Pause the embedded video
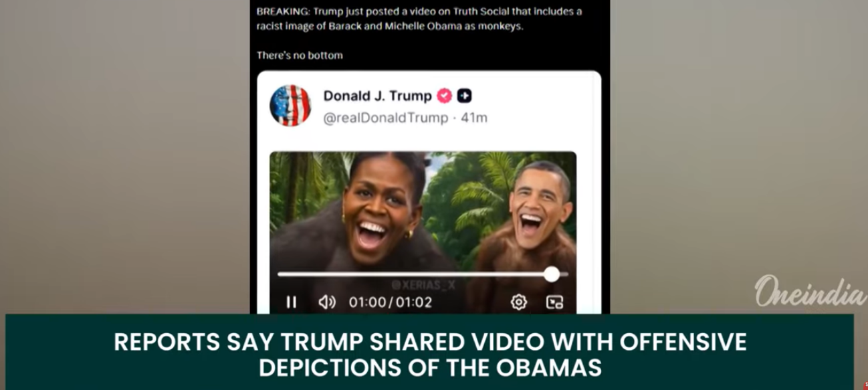868x390 pixels. pos(291,302)
